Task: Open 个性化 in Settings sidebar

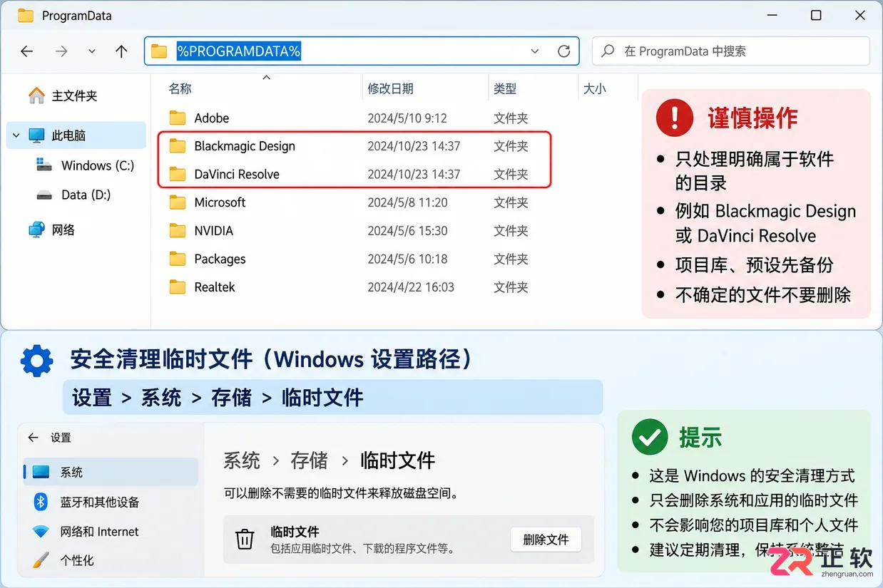Action: 76,560
